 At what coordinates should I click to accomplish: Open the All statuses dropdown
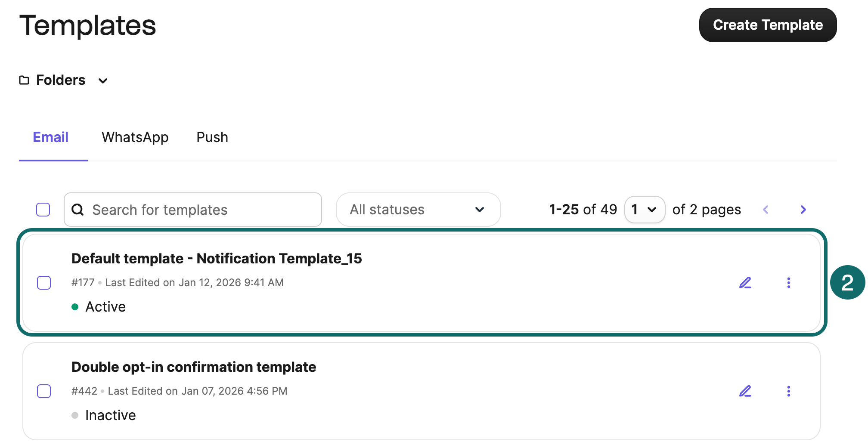[418, 210]
